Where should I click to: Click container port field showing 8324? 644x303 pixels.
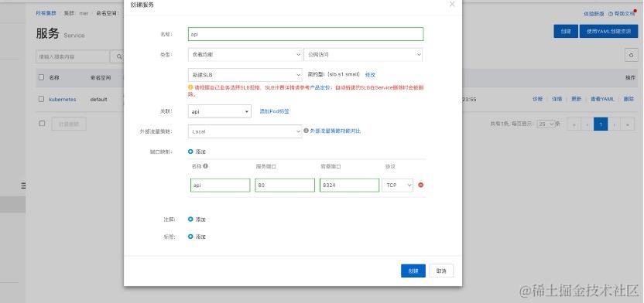[350, 186]
